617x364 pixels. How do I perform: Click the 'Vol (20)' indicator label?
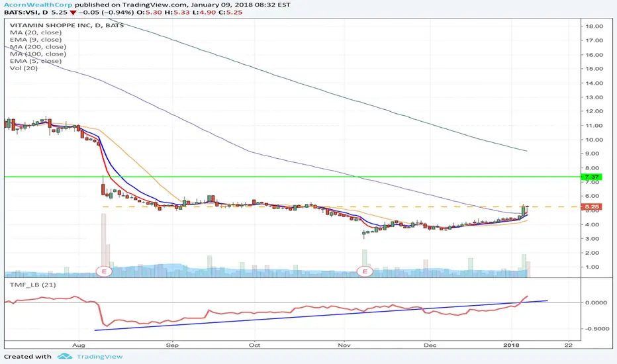24,68
